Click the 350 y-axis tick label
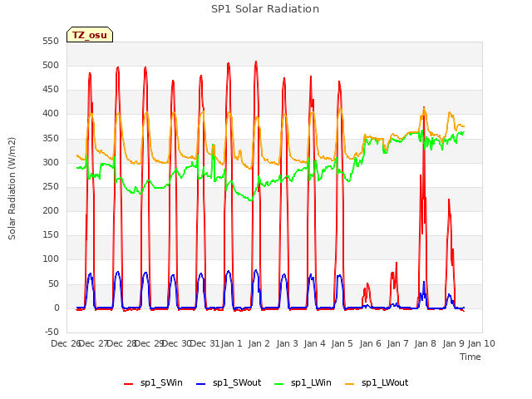This screenshot has width=532, height=399. pyautogui.click(x=51, y=138)
